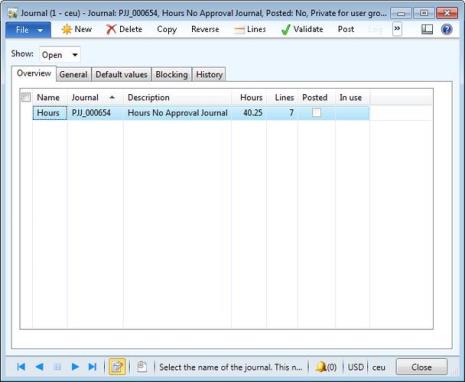Click the status bar help text
The height and width of the screenshot is (382, 465).
231,367
